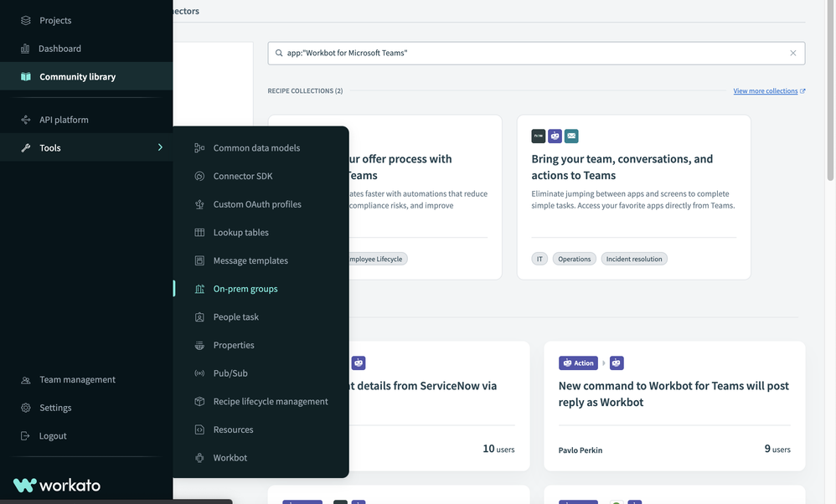Screen dimensions: 836x504
Task: Click the Action trigger badge
Action: (x=578, y=363)
